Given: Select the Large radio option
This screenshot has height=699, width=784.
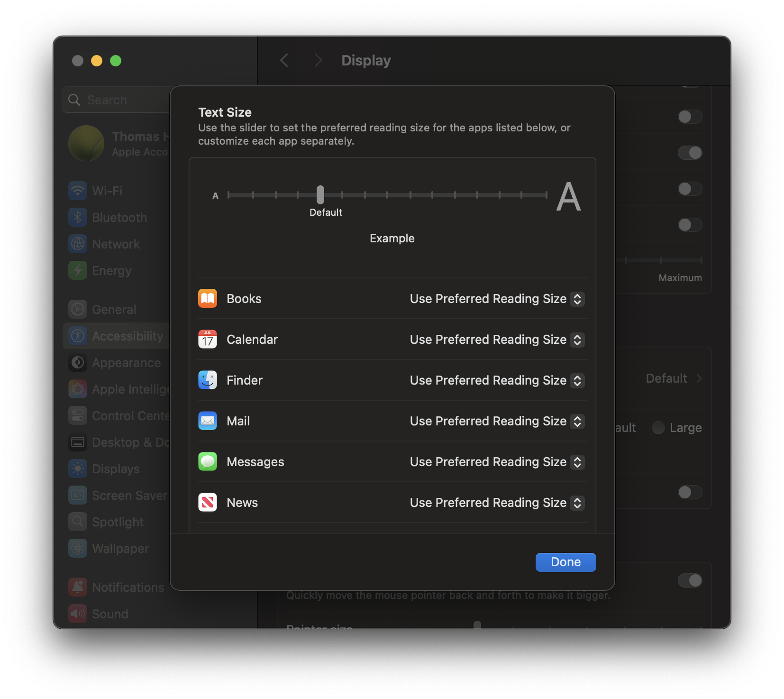Looking at the screenshot, I should click(658, 428).
